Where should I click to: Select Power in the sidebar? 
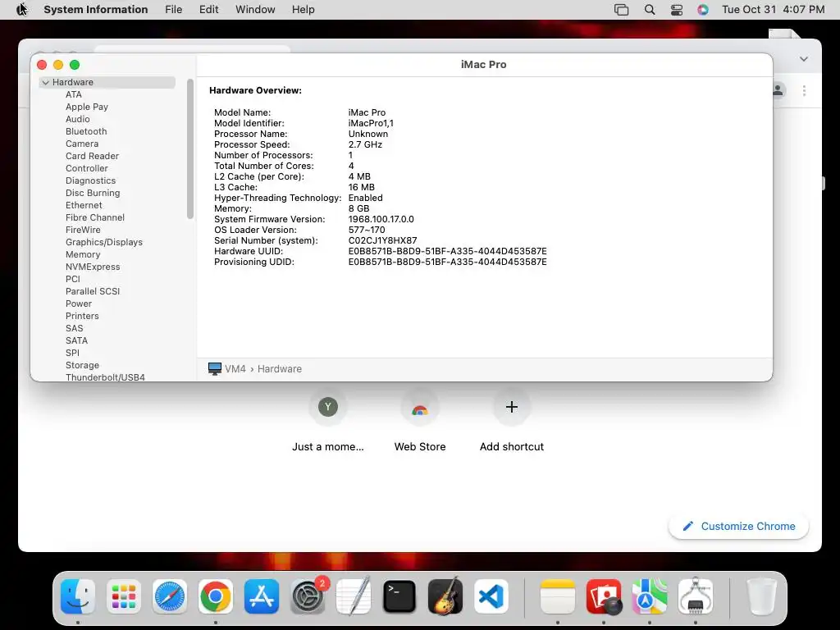pos(79,304)
